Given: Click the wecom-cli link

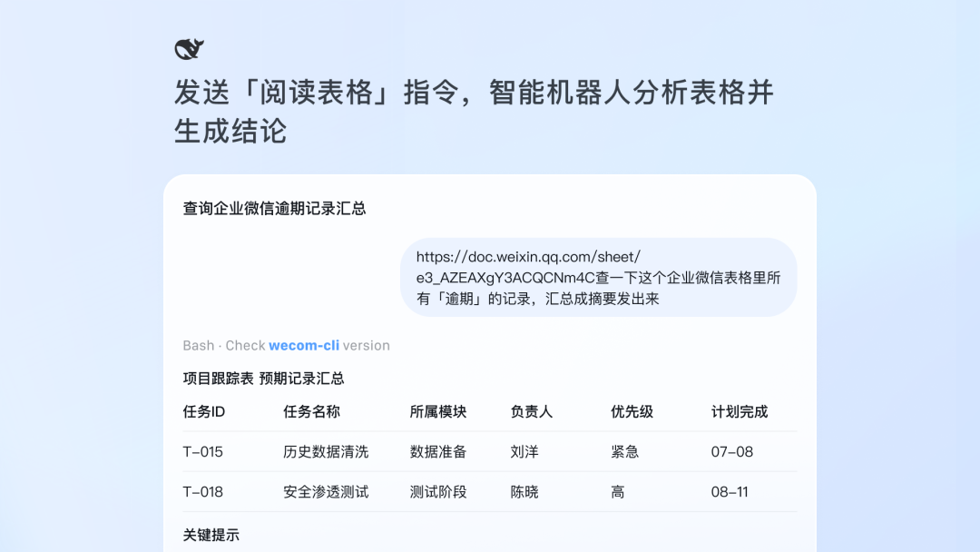Looking at the screenshot, I should (304, 346).
